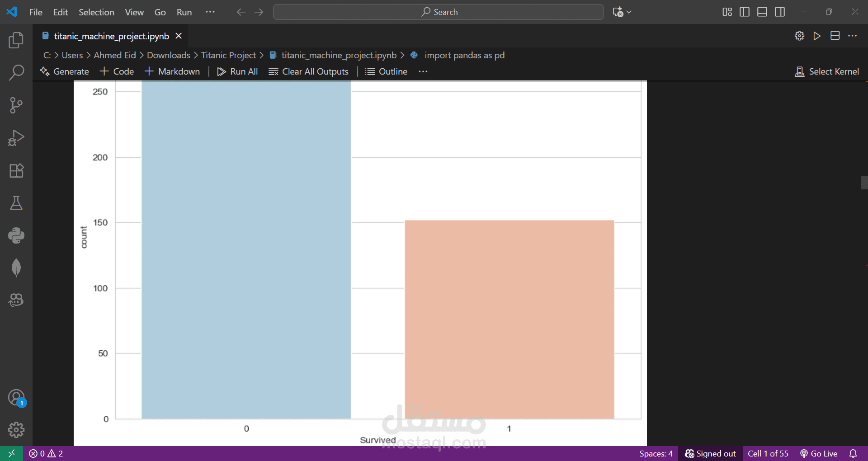Viewport: 868px width, 461px height.
Task: Open notebook toolbar overflow menu
Action: pyautogui.click(x=423, y=71)
